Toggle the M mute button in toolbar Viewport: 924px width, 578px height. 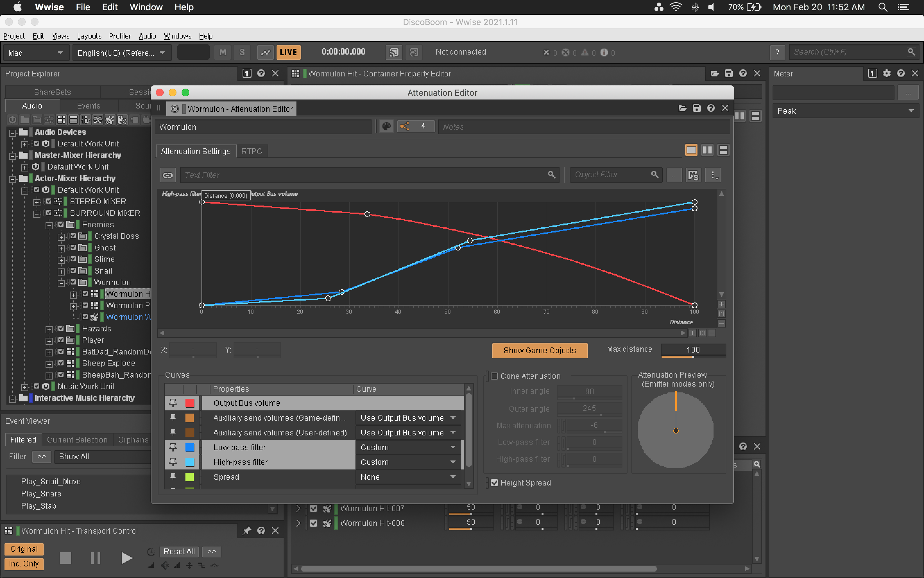pyautogui.click(x=223, y=52)
